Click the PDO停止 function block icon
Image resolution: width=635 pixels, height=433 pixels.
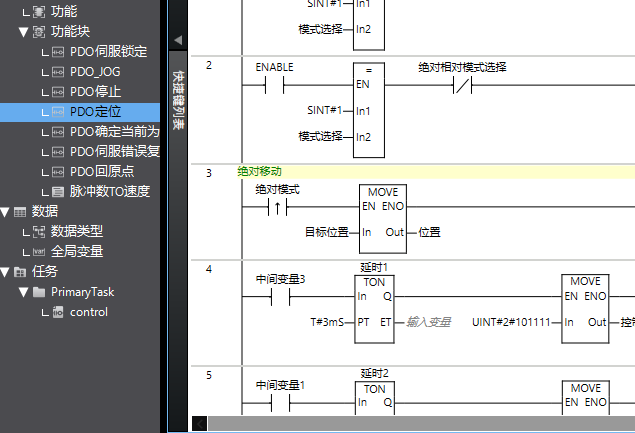[57, 92]
